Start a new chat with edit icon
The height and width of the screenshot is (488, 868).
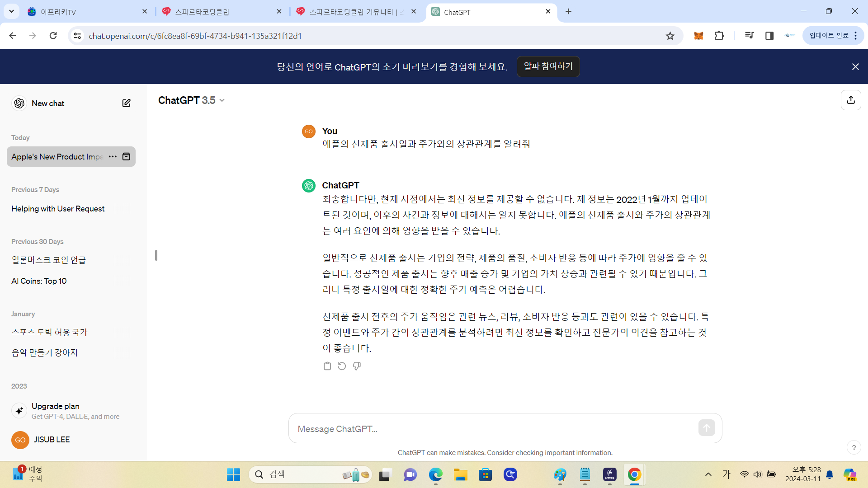point(126,103)
